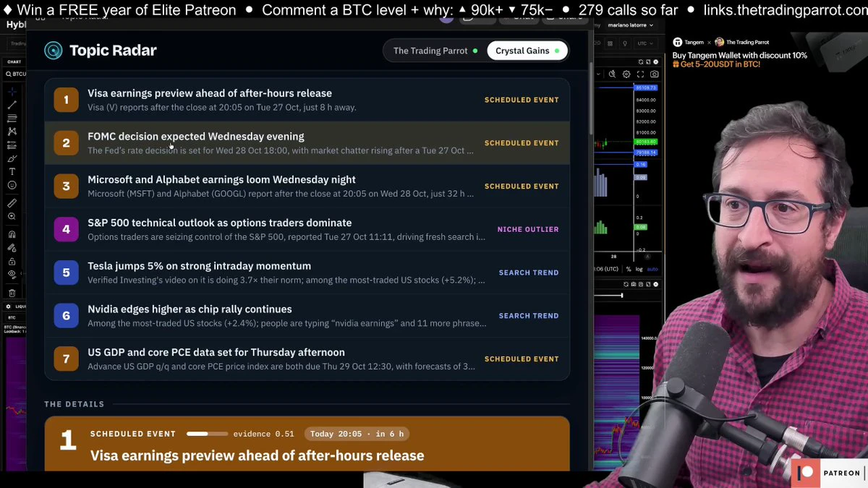Viewport: 868px width, 488px height.
Task: Open the UTC timezone dropdown
Action: pyautogui.click(x=645, y=43)
